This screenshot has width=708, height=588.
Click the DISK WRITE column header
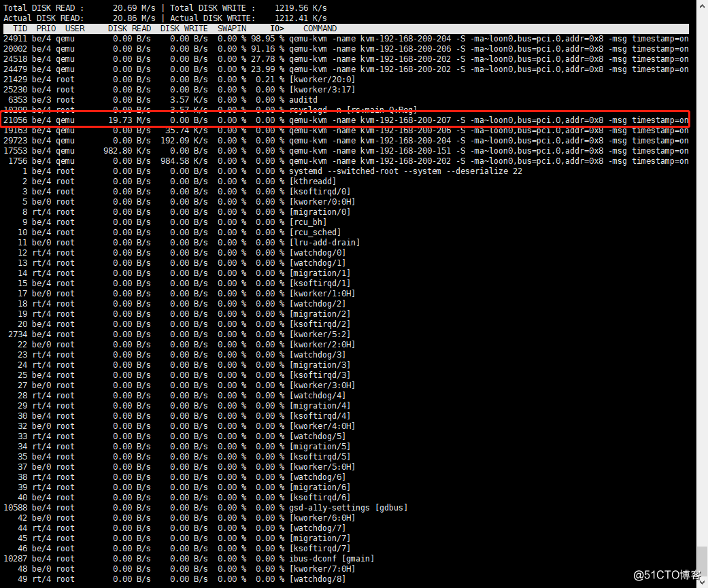184,29
